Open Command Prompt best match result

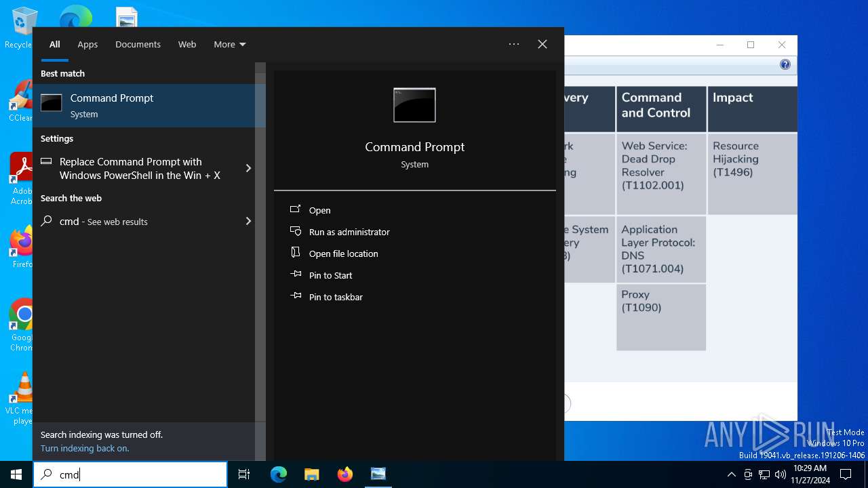144,106
